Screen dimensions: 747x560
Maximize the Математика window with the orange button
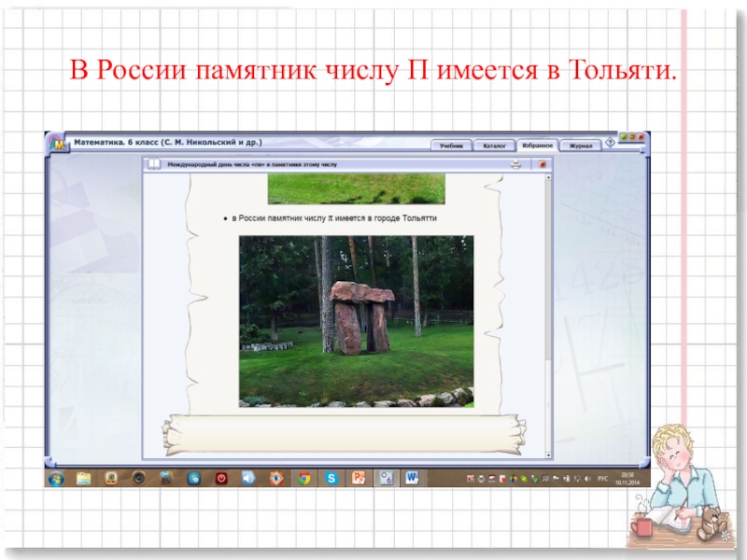(632, 136)
